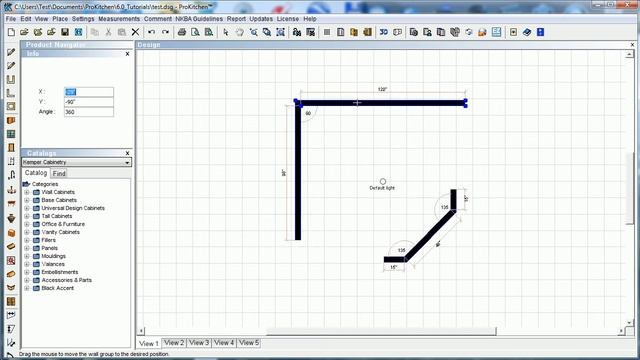Screen dimensions: 640x360
Task: Click the Angle input field
Action: (89, 112)
